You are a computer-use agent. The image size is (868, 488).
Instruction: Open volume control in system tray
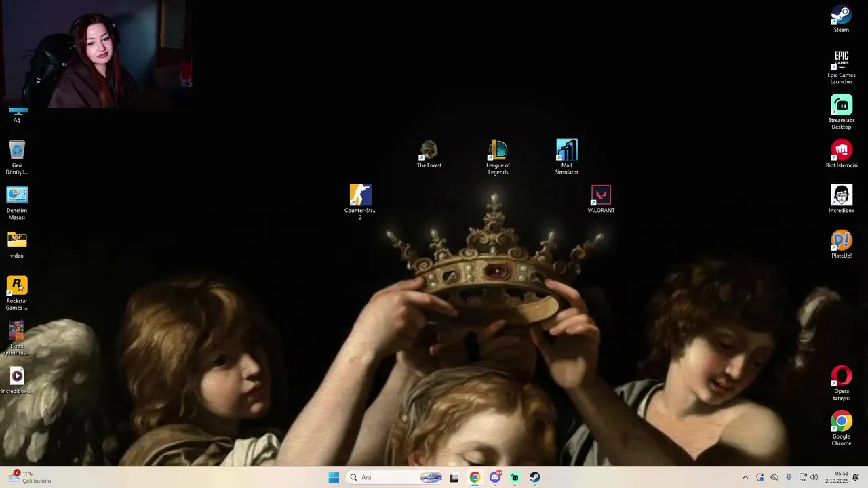point(814,477)
